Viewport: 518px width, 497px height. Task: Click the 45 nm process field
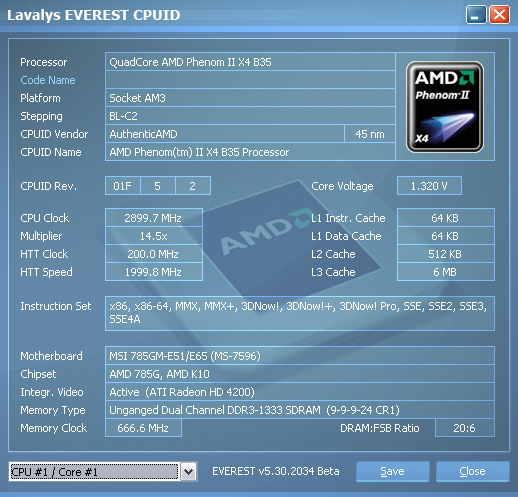(x=370, y=134)
